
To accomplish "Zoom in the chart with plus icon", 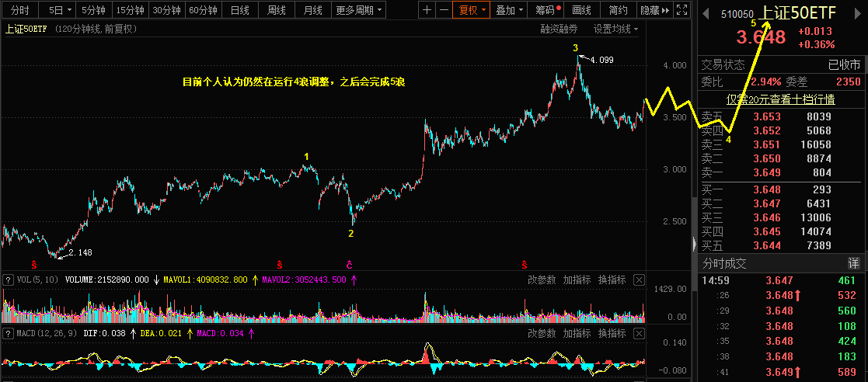I will pos(427,10).
